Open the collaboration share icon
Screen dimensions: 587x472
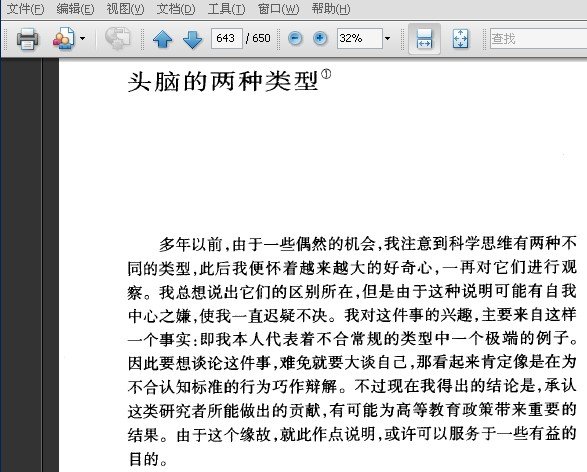pyautogui.click(x=64, y=39)
